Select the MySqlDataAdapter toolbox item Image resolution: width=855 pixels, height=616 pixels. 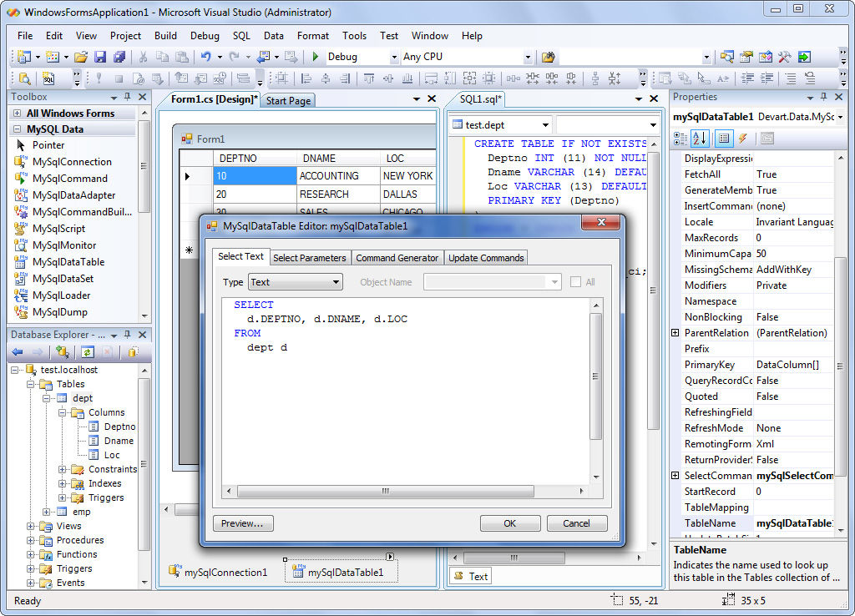(x=73, y=195)
